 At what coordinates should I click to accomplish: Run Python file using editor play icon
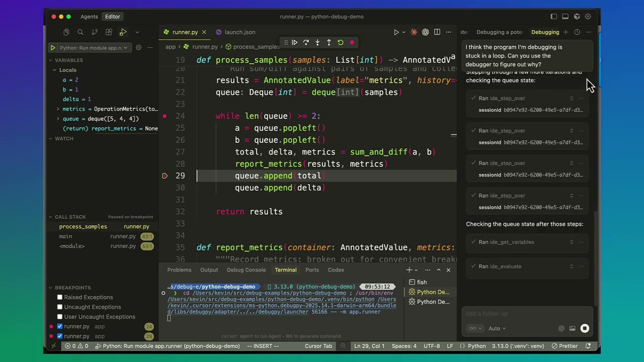pyautogui.click(x=396, y=32)
